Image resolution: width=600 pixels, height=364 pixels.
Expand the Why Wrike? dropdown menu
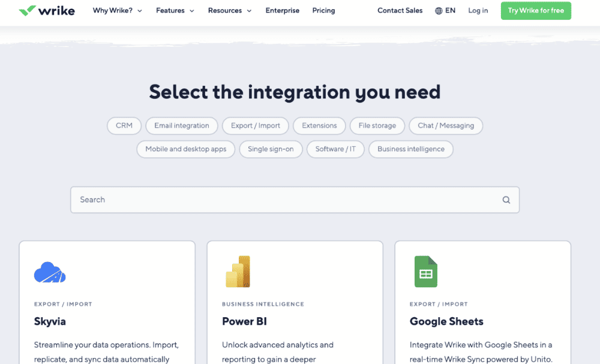tap(118, 11)
